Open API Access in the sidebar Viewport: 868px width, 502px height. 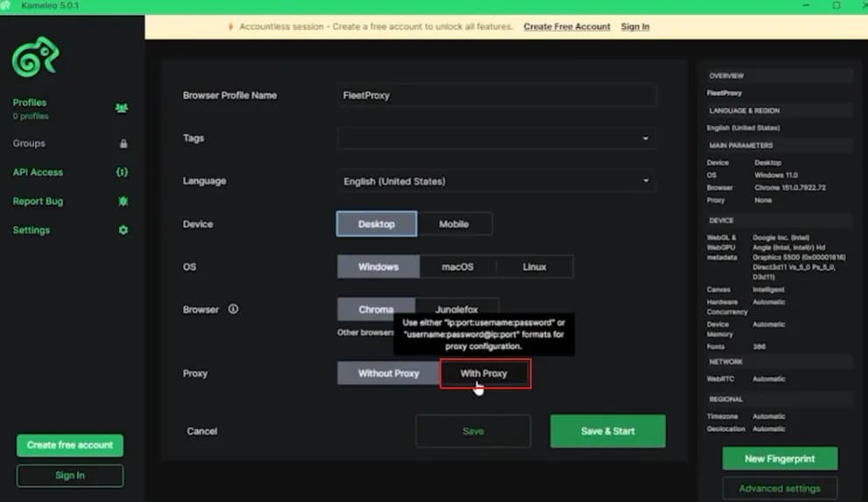(x=38, y=172)
